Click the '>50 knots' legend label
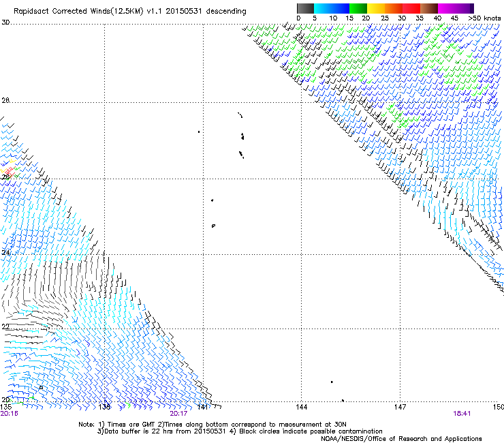This screenshot has width=504, height=443. pyautogui.click(x=484, y=18)
